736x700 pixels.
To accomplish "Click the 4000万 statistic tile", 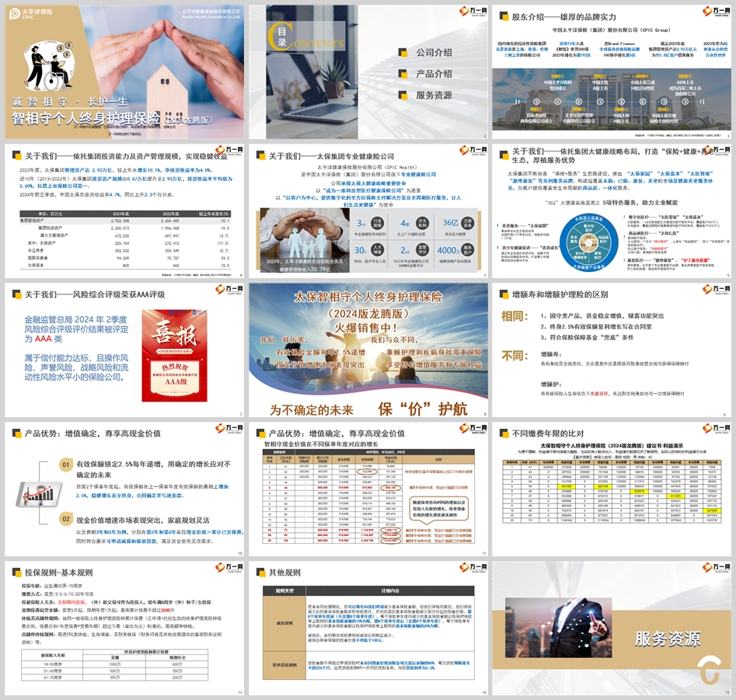I will (x=455, y=253).
